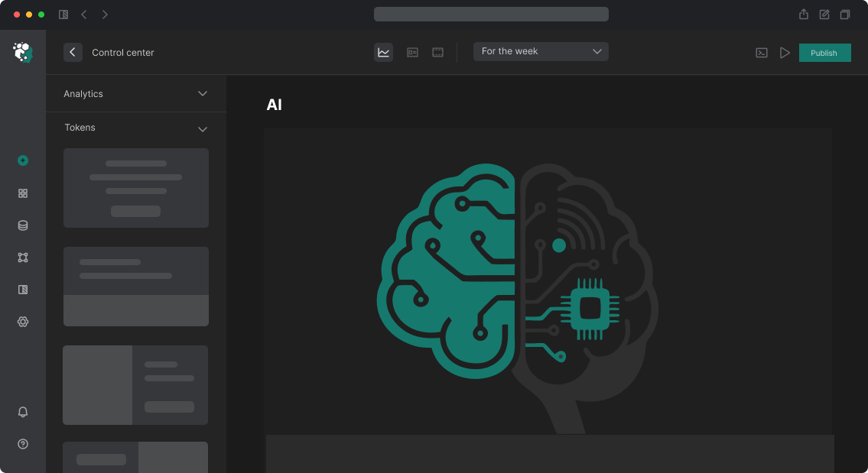
Task: Click the share icon in title bar
Action: click(804, 14)
